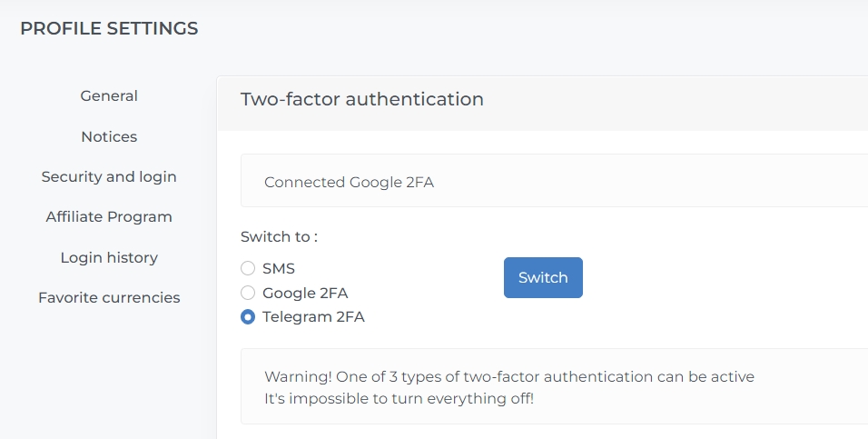Open the General settings section
Image resolution: width=868 pixels, height=439 pixels.
coord(109,96)
